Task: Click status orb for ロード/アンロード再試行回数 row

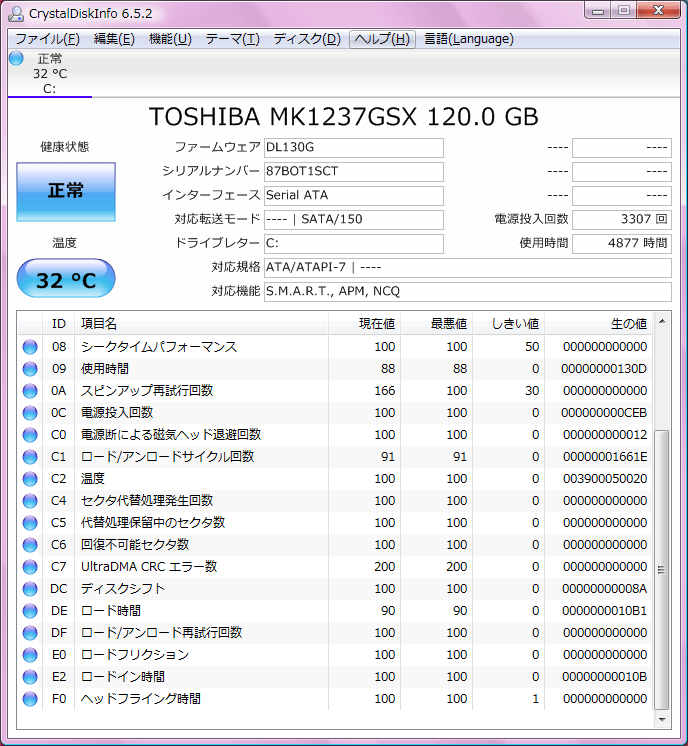Action: coord(30,632)
